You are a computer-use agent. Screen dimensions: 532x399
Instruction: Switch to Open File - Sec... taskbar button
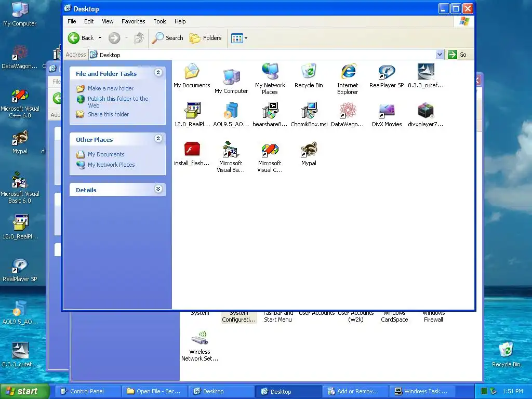click(x=155, y=391)
